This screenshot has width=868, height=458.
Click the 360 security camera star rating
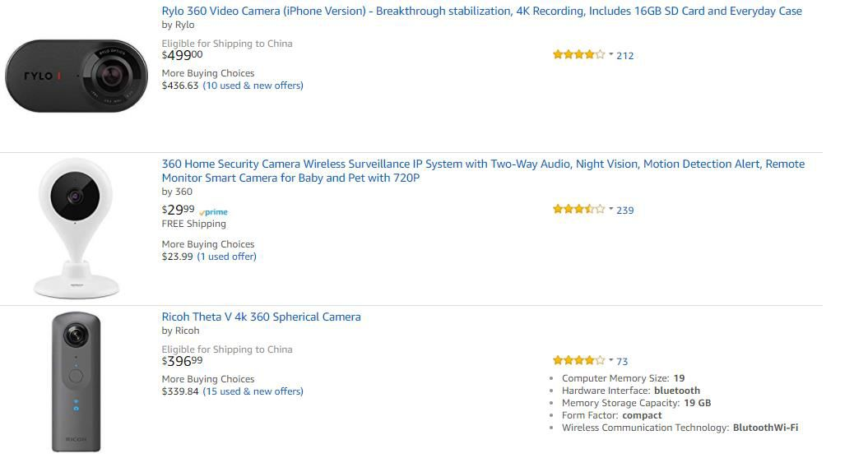coord(578,210)
